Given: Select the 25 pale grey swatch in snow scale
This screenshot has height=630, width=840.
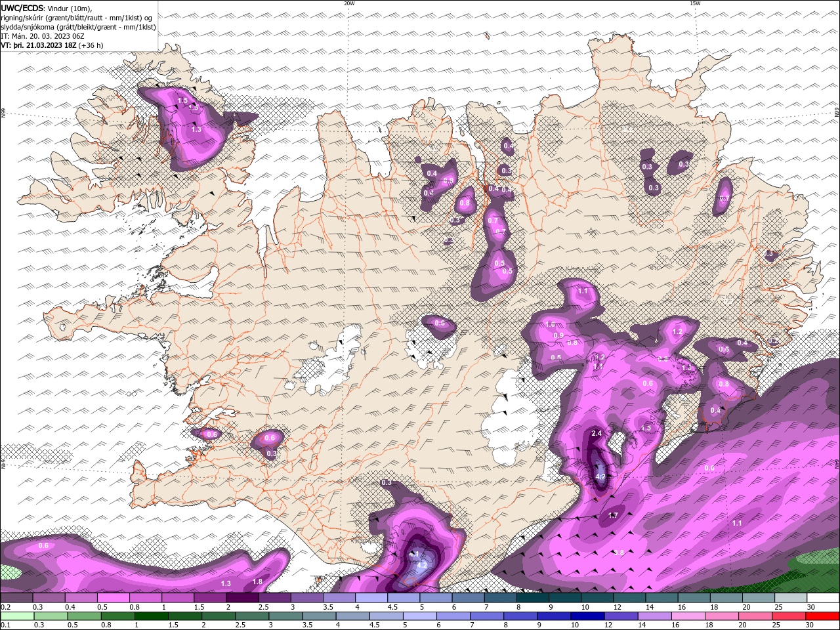Looking at the screenshot, I should pyautogui.click(x=791, y=598).
